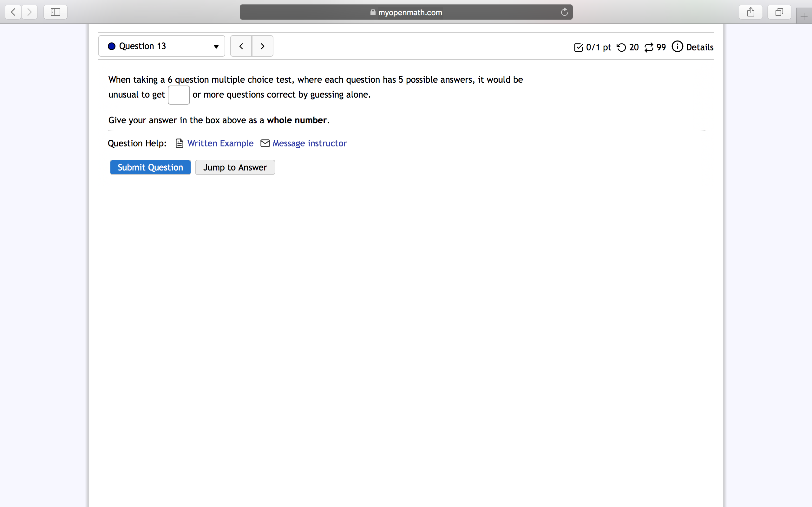The image size is (812, 507).
Task: Click the Safari forward arrow button
Action: point(29,12)
